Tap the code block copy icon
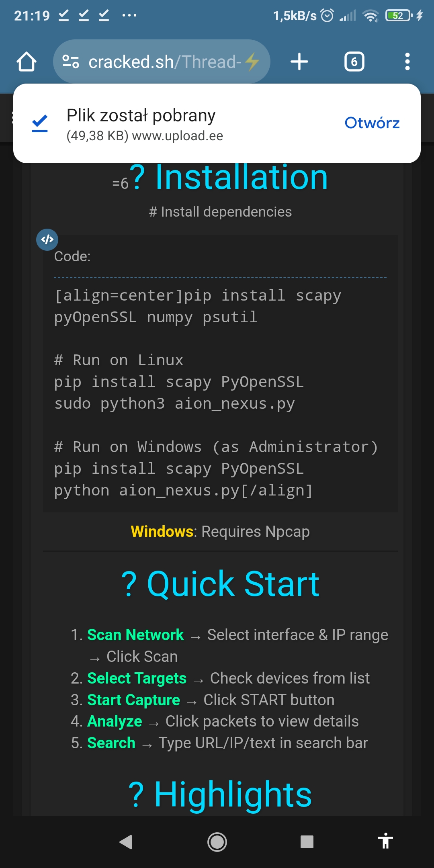Screen dimensions: 434x868 pyautogui.click(x=47, y=240)
